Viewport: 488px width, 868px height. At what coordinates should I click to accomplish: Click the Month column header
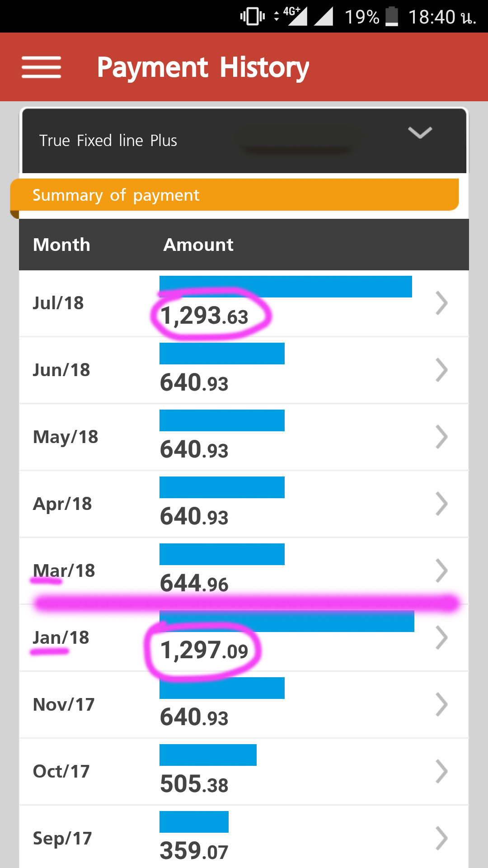(x=61, y=245)
